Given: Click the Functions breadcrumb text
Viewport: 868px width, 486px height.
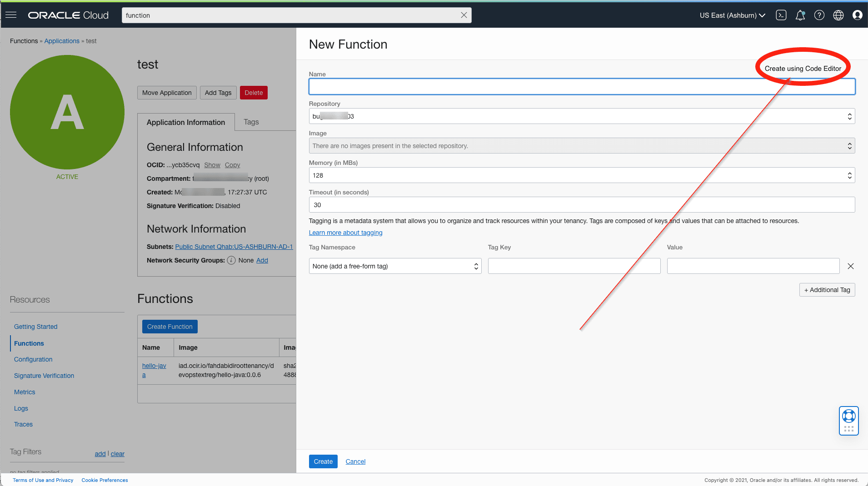Looking at the screenshot, I should click(x=24, y=41).
